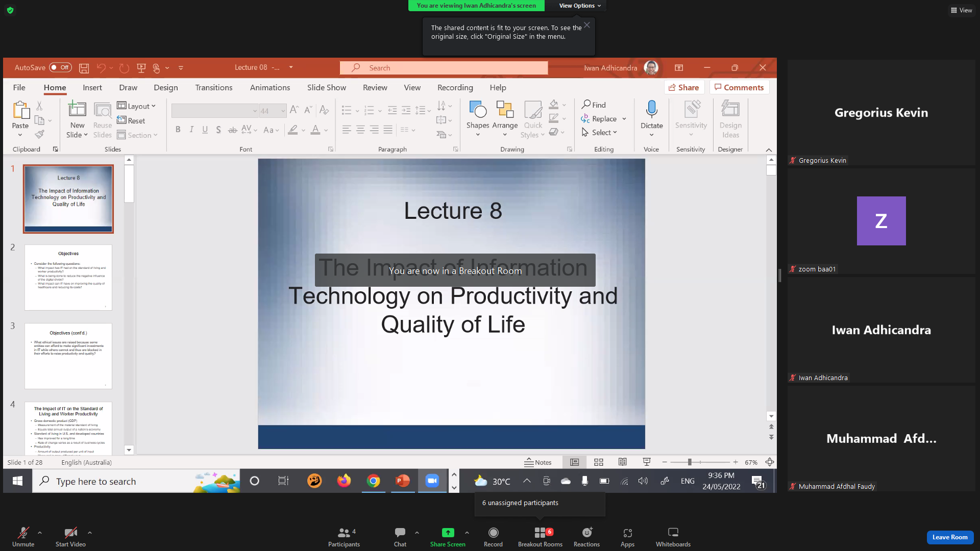Switch to the Transitions ribbon tab
Image resolution: width=980 pixels, height=551 pixels.
tap(214, 87)
